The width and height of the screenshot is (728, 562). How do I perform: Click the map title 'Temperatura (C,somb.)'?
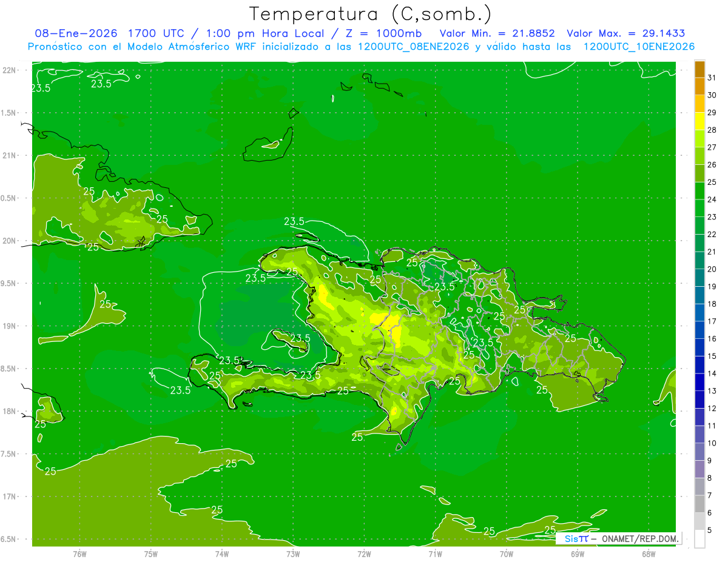[x=371, y=13]
